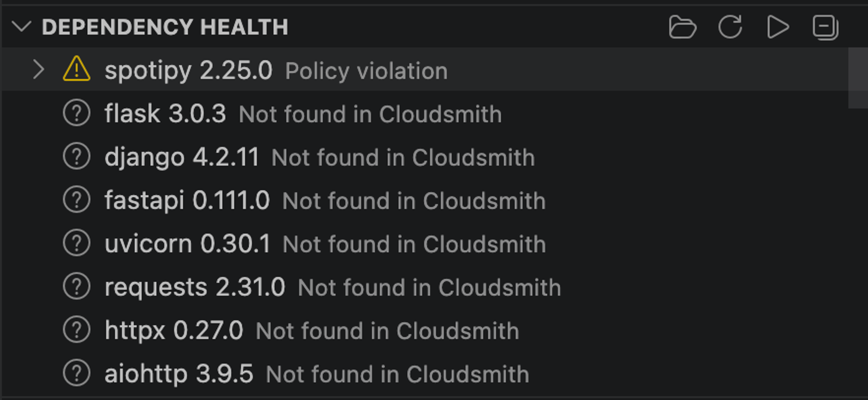
Task: Click the question mark icon beside django
Action: [77, 157]
